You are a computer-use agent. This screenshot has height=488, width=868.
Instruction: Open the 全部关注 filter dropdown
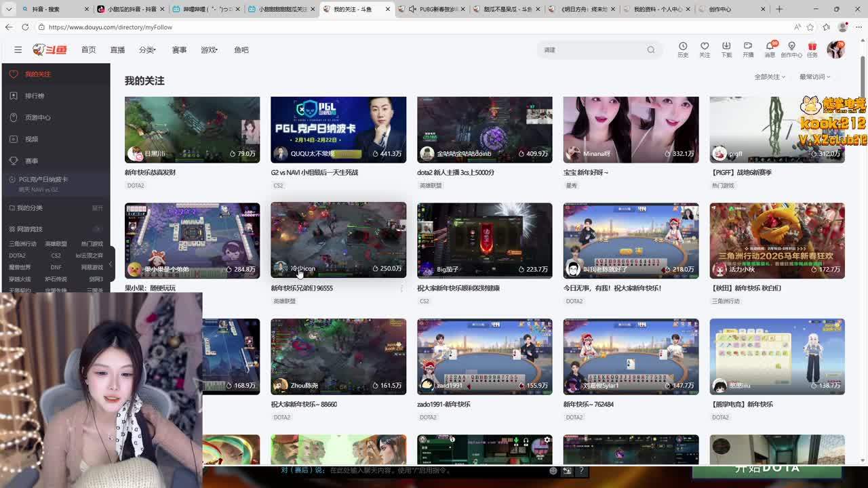click(x=770, y=77)
